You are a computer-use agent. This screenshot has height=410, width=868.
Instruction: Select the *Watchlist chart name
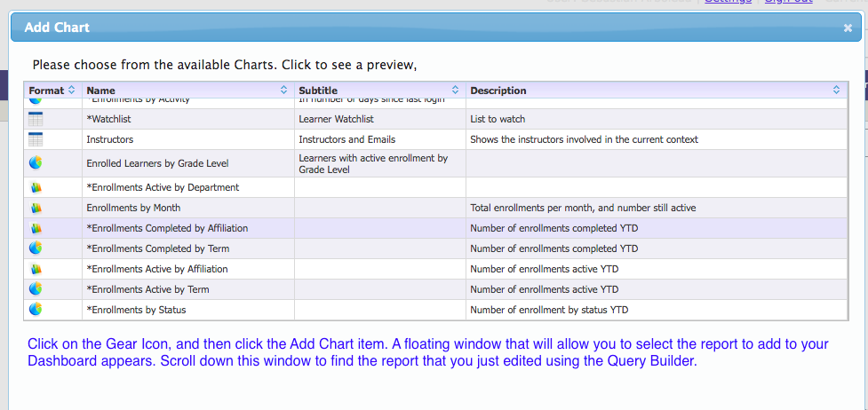coord(108,119)
